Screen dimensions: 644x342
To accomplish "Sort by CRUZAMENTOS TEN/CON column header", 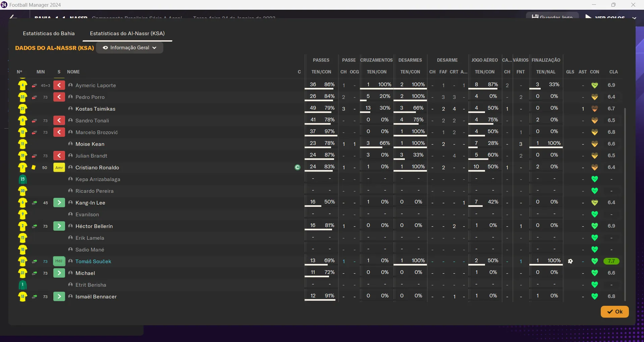I will (x=377, y=72).
